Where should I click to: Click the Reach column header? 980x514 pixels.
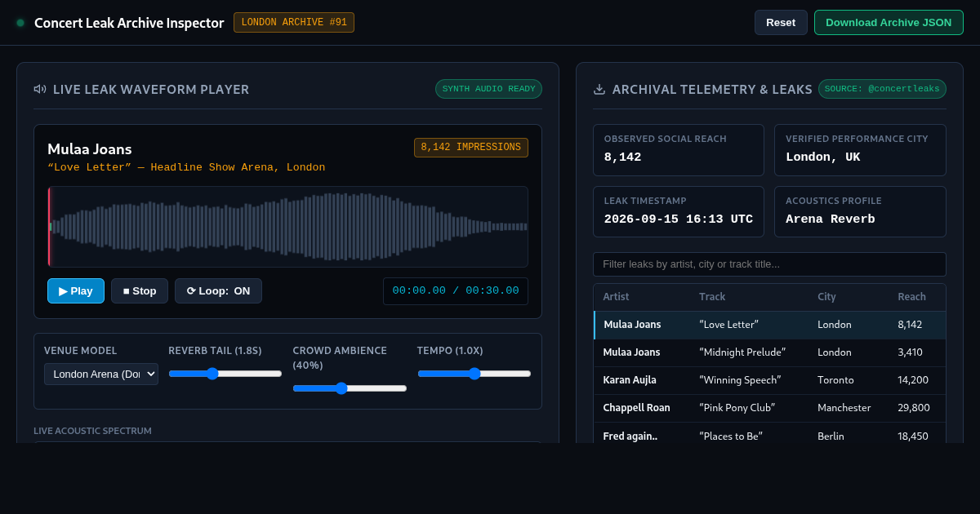pyautogui.click(x=911, y=297)
